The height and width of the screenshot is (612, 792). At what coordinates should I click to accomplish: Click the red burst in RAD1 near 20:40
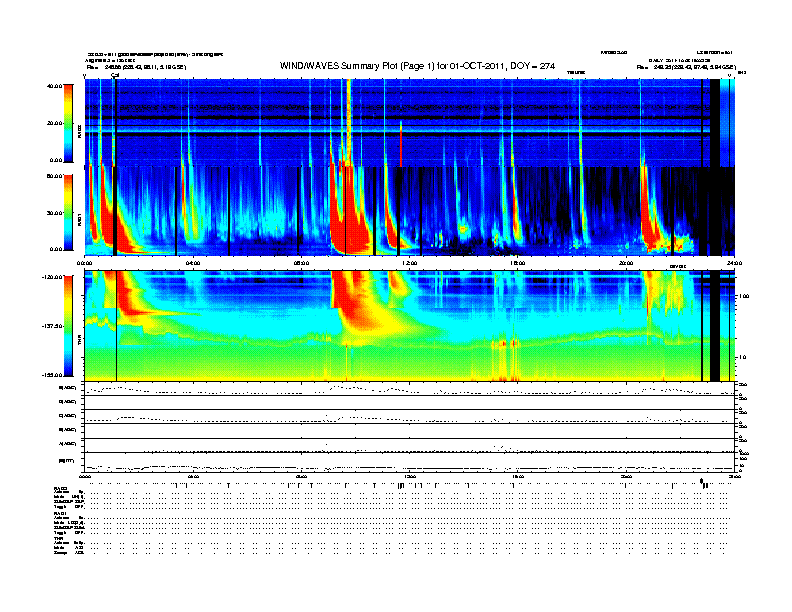(650, 210)
